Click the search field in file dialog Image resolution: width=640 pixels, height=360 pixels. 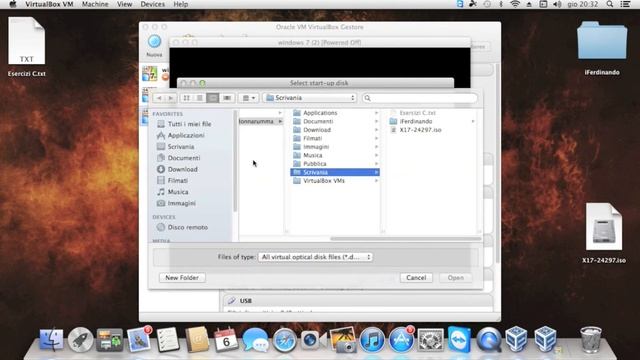coord(420,98)
